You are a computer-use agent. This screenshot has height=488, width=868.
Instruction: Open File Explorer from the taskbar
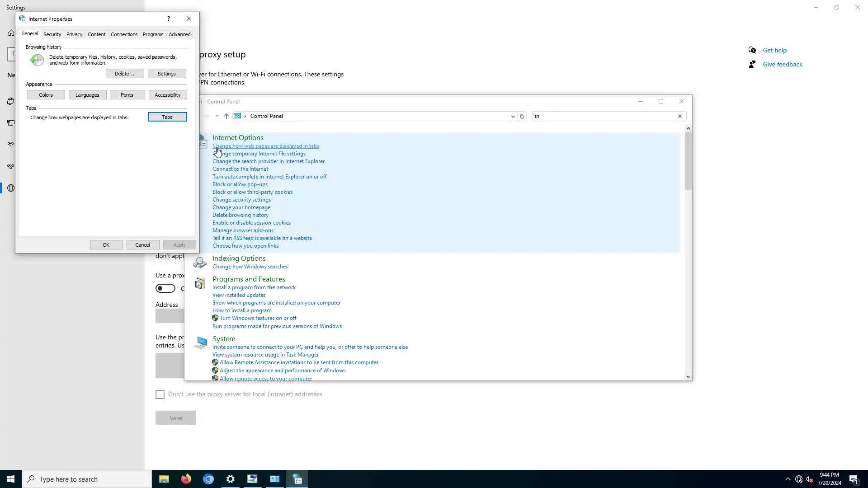tap(164, 479)
